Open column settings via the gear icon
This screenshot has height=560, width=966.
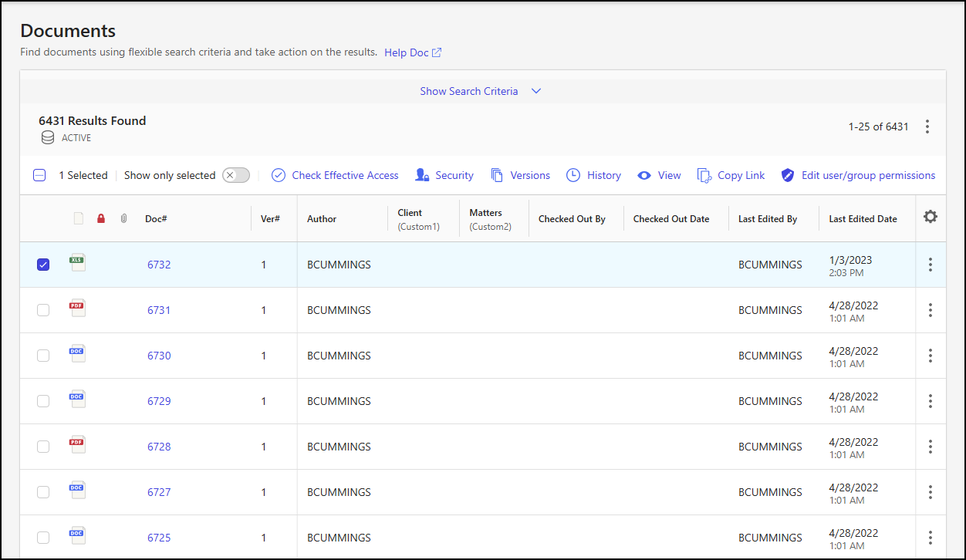931,218
